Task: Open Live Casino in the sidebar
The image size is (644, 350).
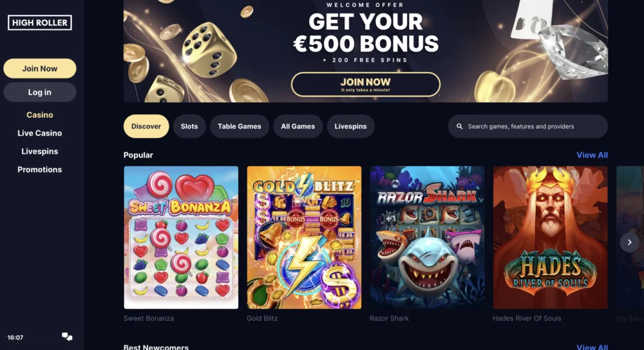Action: [40, 133]
